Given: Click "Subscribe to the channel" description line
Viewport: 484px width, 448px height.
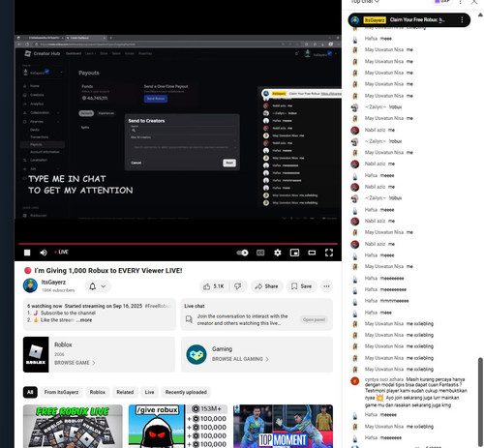Looking at the screenshot, I should coord(68,313).
